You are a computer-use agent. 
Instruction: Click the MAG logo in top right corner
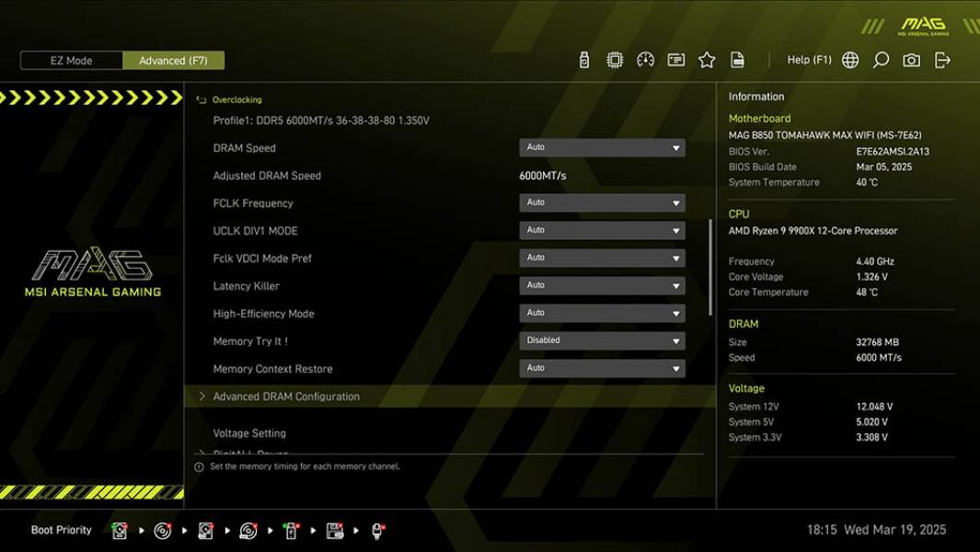(x=923, y=27)
